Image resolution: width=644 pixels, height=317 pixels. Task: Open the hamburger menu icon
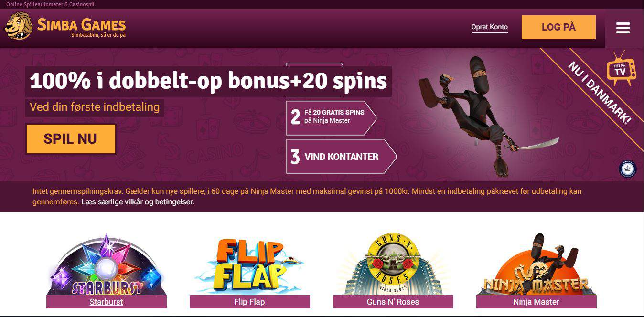click(623, 28)
